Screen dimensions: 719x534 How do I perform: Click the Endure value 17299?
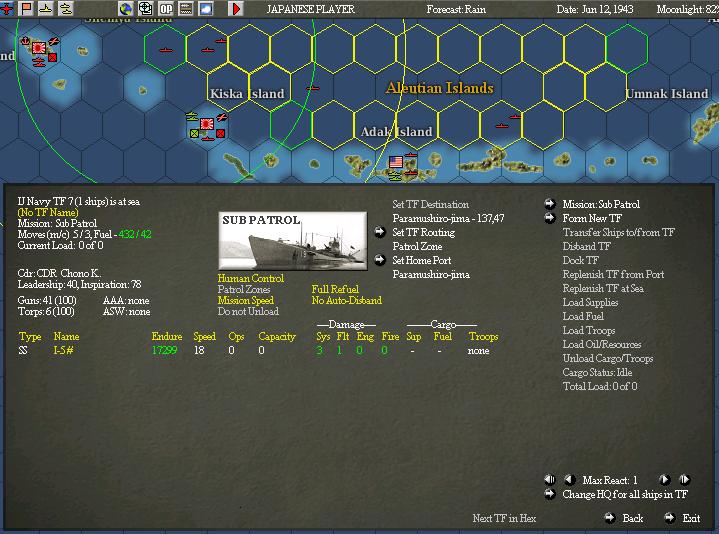pos(164,351)
